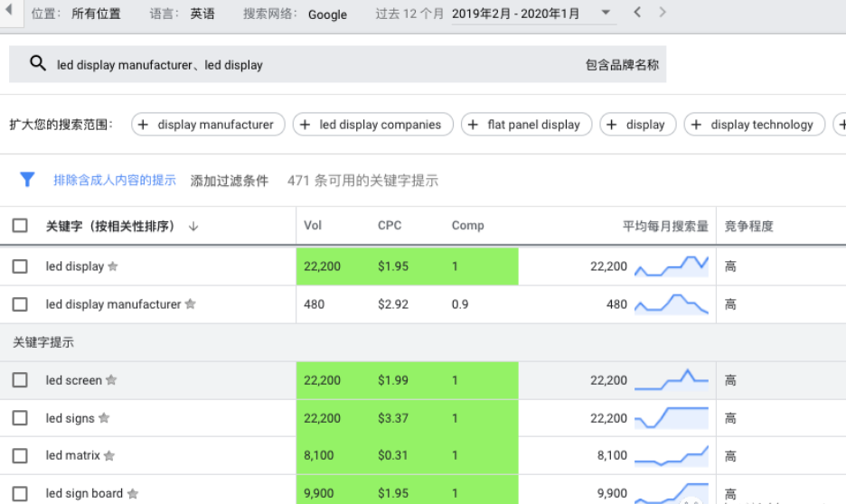846x504 pixels.
Task: Open the 搜索网络 Google network selector
Action: pyautogui.click(x=326, y=14)
